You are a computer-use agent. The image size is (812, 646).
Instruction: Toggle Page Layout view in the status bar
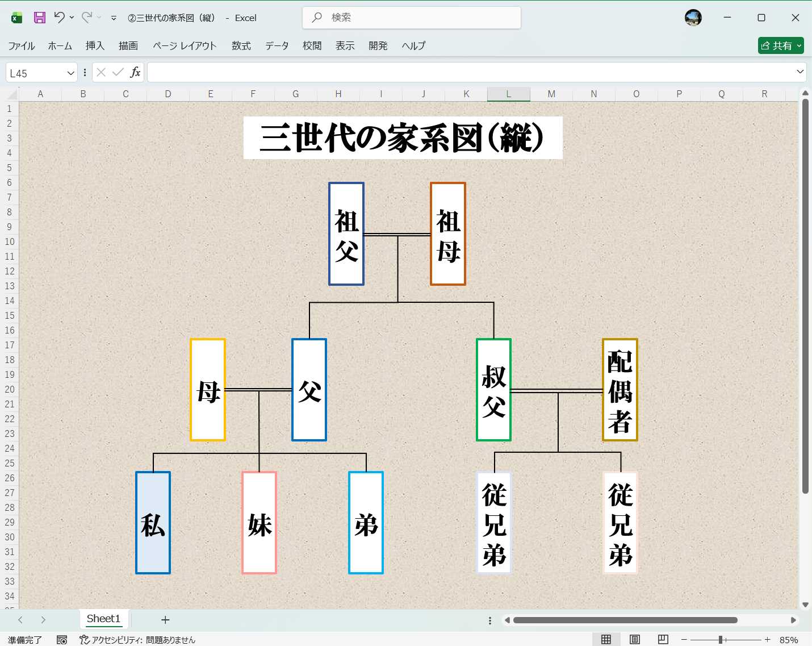pos(634,639)
